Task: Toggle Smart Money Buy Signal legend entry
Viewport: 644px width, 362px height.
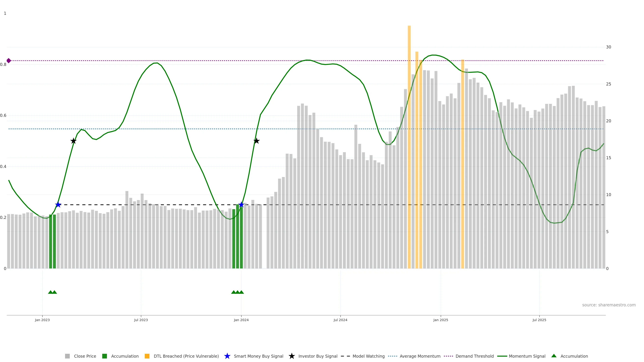Action: (x=258, y=356)
